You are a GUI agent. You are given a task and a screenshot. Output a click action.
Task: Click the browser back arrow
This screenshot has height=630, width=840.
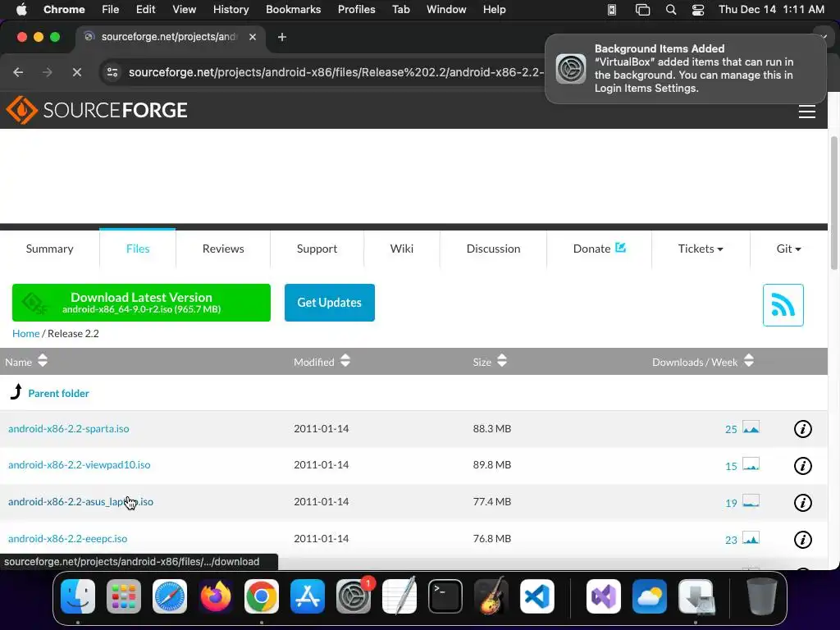pyautogui.click(x=18, y=72)
